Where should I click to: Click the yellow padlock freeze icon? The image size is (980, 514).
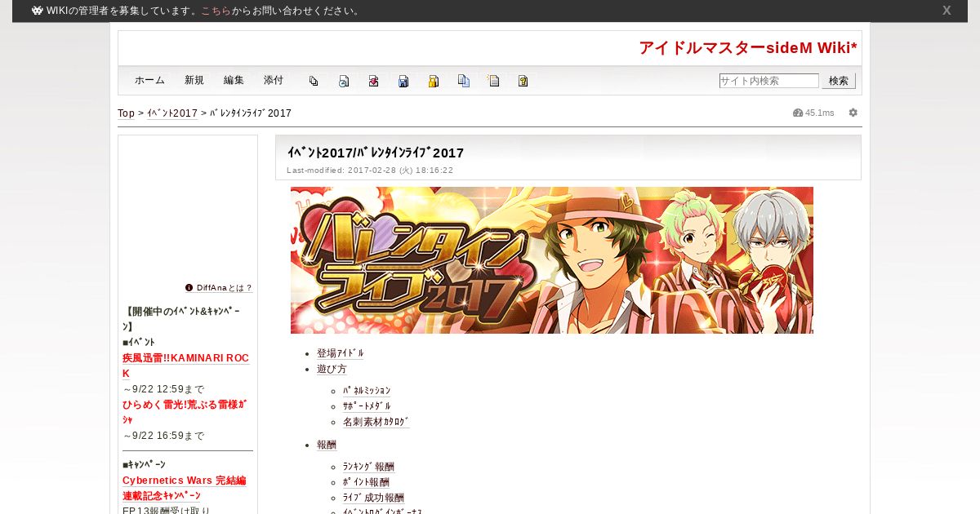coord(434,81)
